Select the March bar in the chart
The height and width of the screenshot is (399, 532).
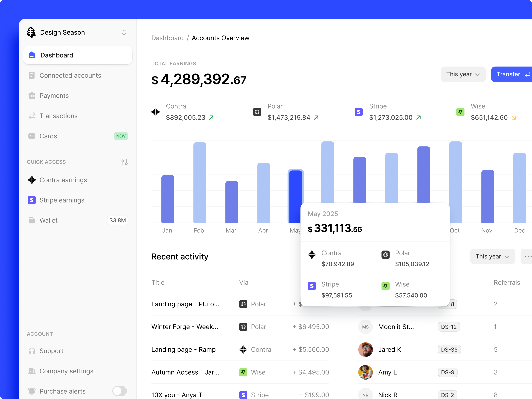[232, 202]
